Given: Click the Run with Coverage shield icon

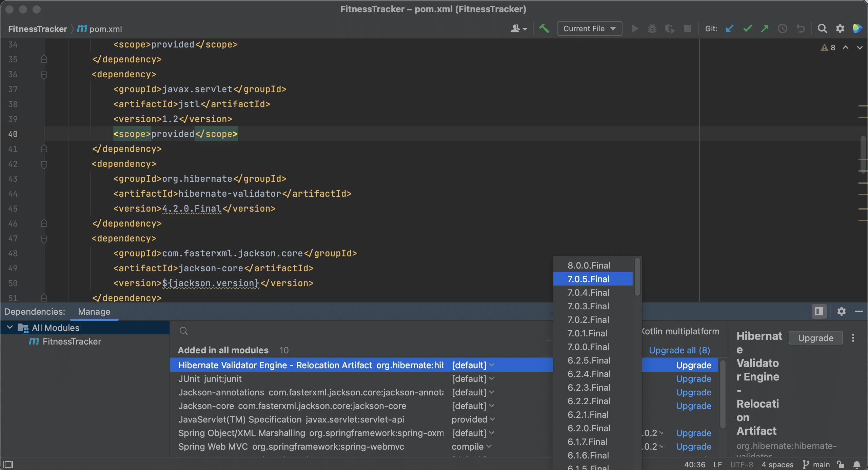Looking at the screenshot, I should (x=670, y=28).
